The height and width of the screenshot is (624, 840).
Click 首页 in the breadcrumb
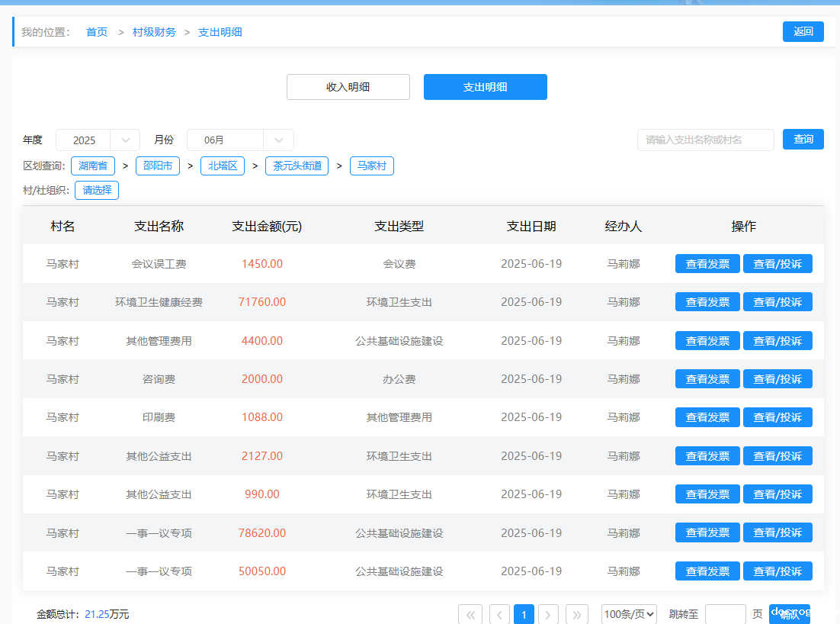pos(97,32)
